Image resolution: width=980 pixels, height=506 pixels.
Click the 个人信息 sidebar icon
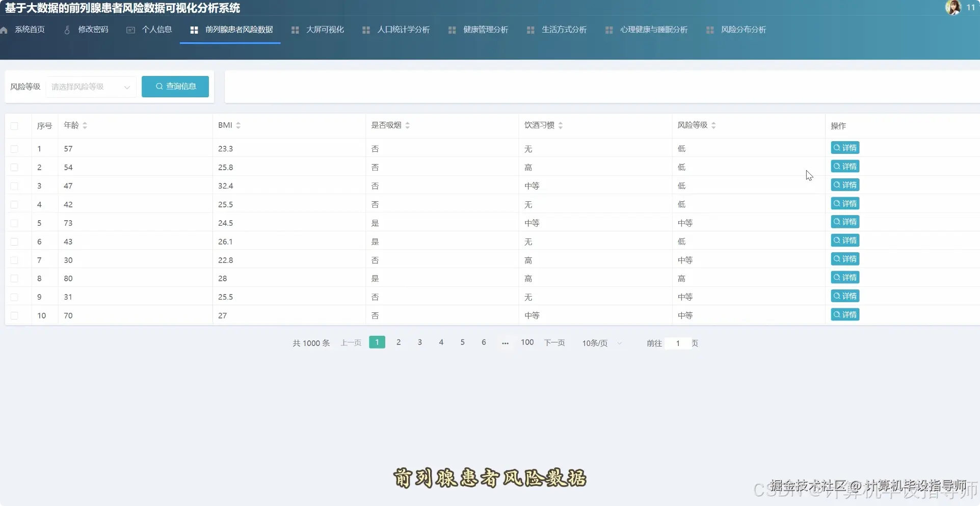(130, 30)
